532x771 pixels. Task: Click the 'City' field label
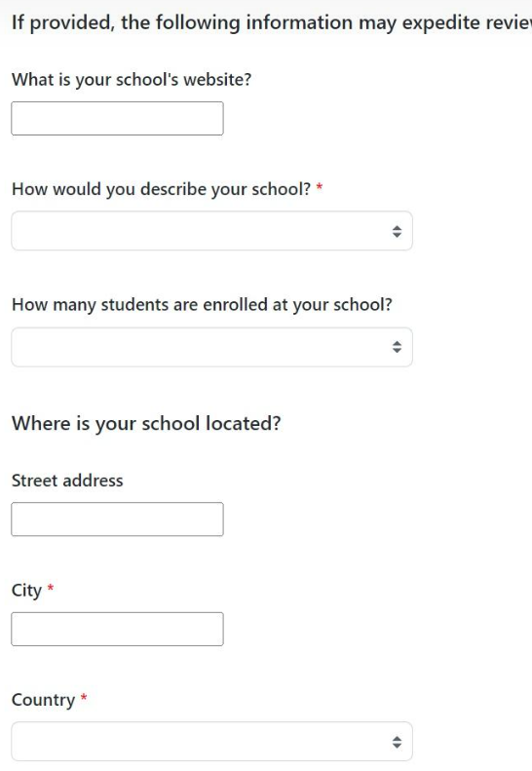26,591
